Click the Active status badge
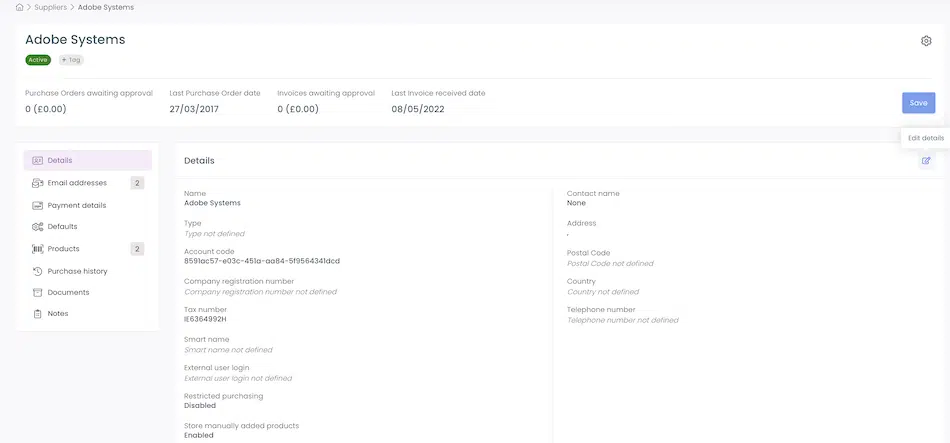The image size is (950, 443). [38, 60]
